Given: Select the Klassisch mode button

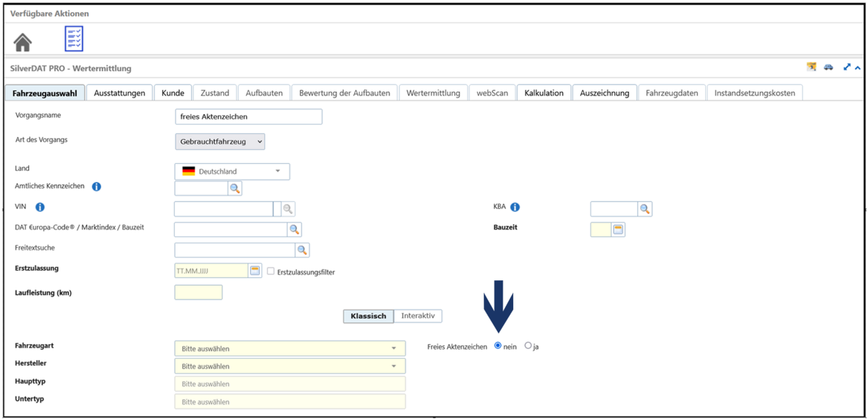Looking at the screenshot, I should 368,316.
